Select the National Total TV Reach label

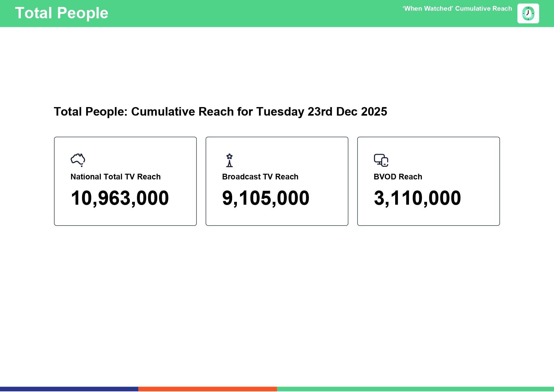[116, 177]
